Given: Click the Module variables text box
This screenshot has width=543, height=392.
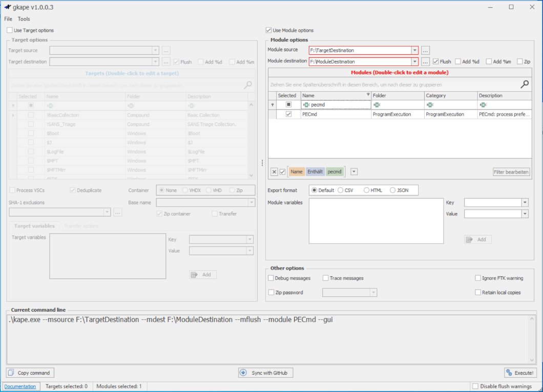Looking at the screenshot, I should (376, 221).
